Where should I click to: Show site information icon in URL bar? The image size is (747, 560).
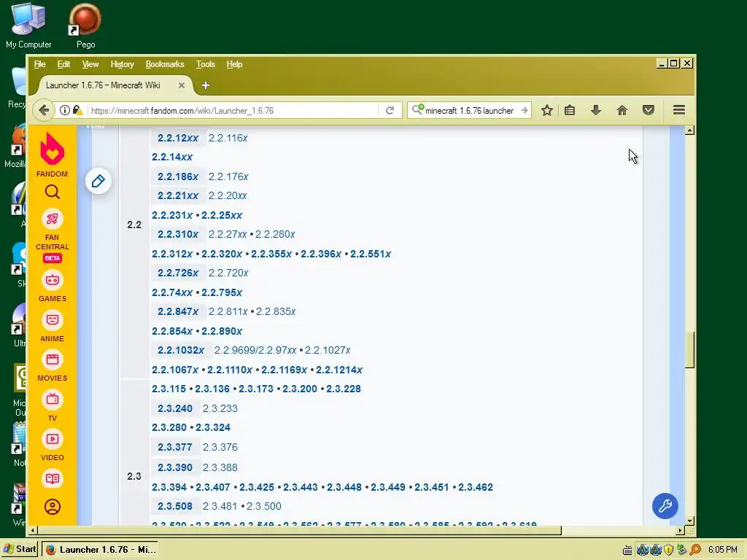pyautogui.click(x=65, y=111)
